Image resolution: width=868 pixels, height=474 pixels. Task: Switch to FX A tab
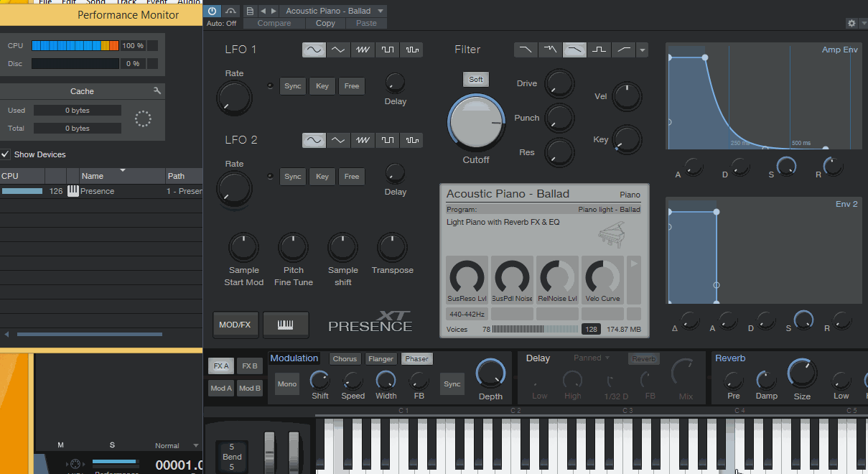[220, 366]
